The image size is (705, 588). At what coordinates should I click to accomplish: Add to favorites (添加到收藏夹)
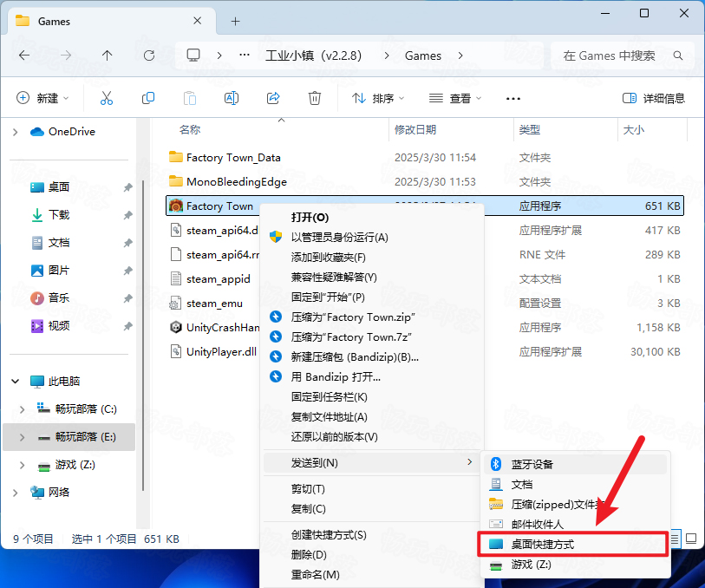pos(373,257)
